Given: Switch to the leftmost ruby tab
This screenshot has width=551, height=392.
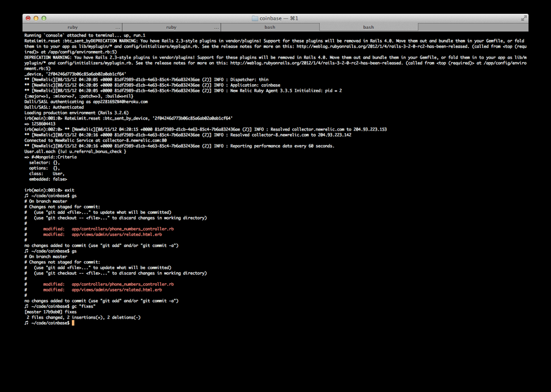Looking at the screenshot, I should pos(72,27).
